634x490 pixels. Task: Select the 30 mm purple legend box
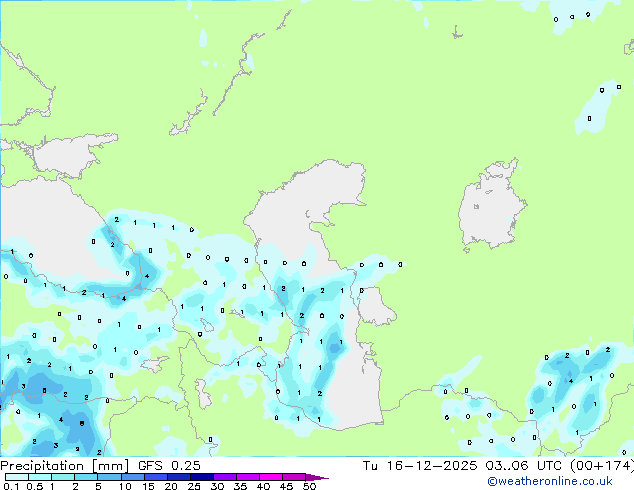(x=224, y=477)
